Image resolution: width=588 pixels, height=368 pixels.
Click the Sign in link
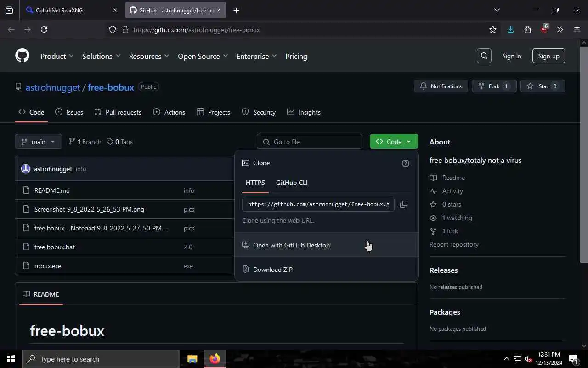pyautogui.click(x=512, y=56)
